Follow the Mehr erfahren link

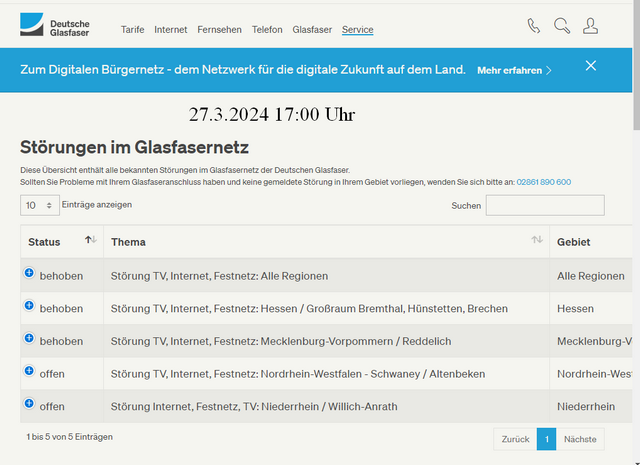point(514,70)
